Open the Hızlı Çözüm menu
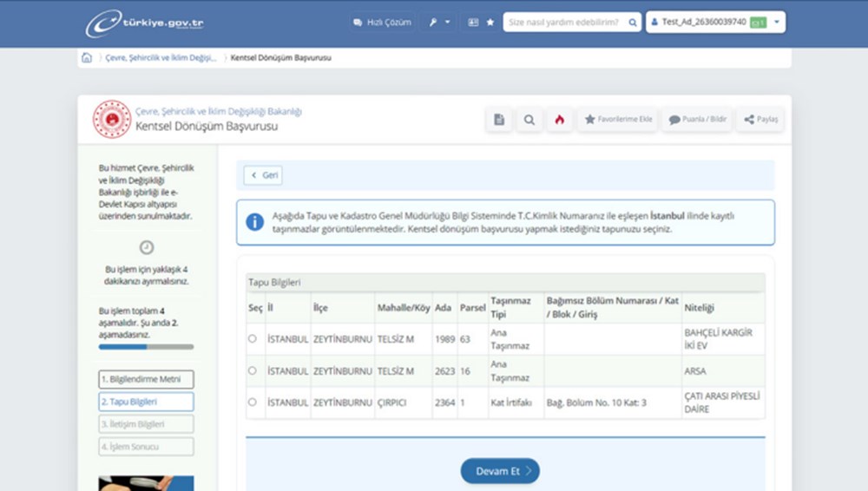 [x=382, y=23]
